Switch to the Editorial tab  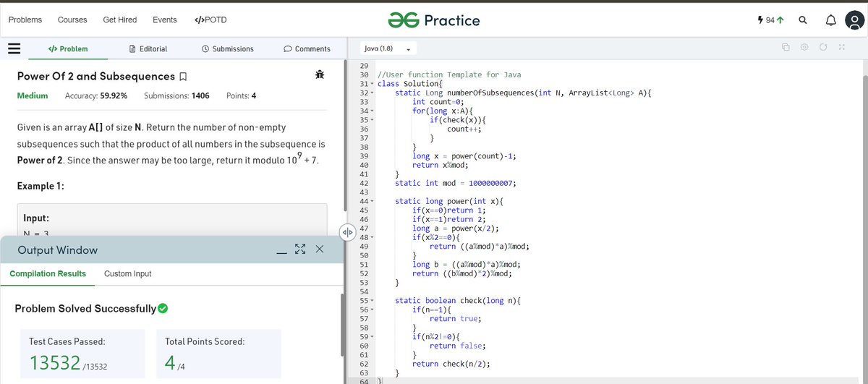click(x=148, y=49)
